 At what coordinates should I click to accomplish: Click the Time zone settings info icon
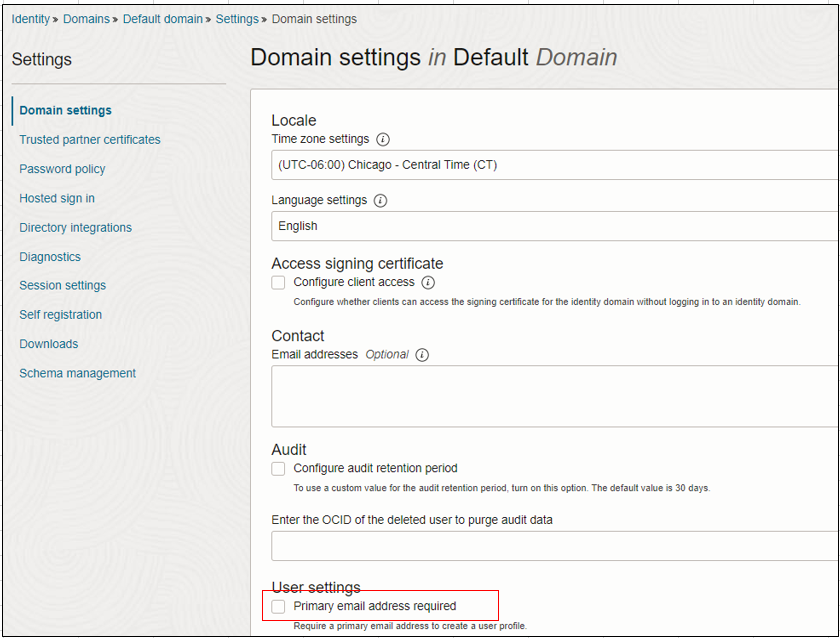click(382, 139)
